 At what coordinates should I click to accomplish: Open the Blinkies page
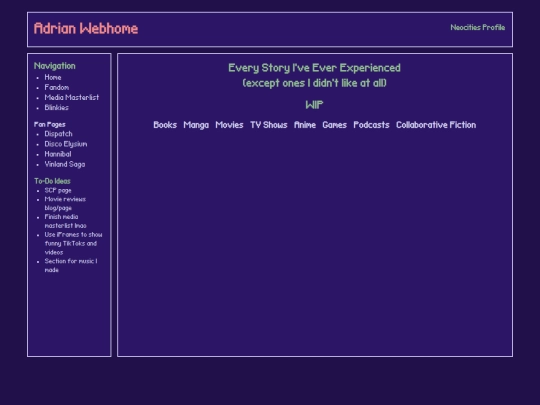[56, 107]
